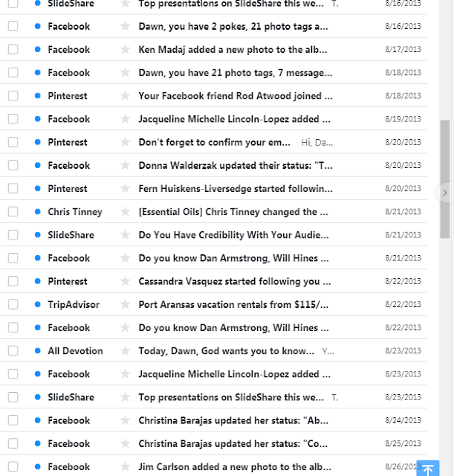Check the Jim Carlson email checkbox
Image resolution: width=454 pixels, height=476 pixels.
[x=13, y=466]
